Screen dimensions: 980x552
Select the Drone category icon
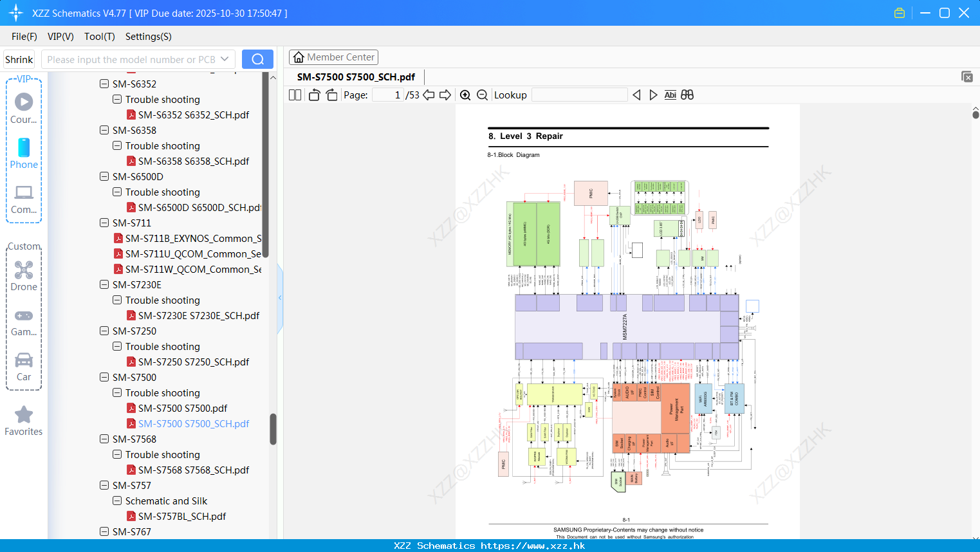pos(24,275)
